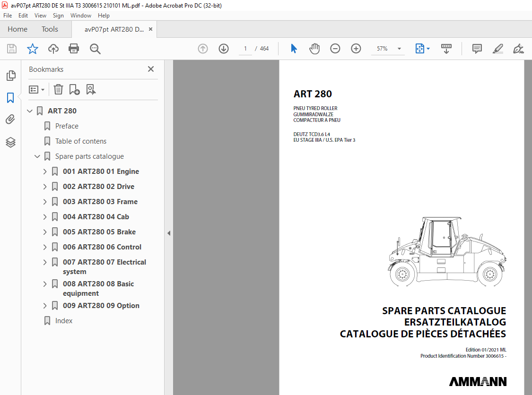Click the Save file icon
The image size is (532, 395).
[11, 49]
